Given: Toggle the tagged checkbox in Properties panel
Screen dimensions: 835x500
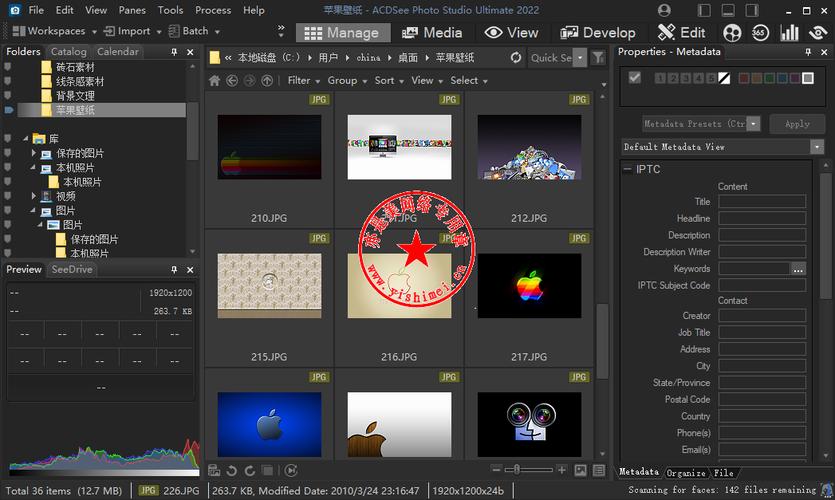Looking at the screenshot, I should (635, 78).
